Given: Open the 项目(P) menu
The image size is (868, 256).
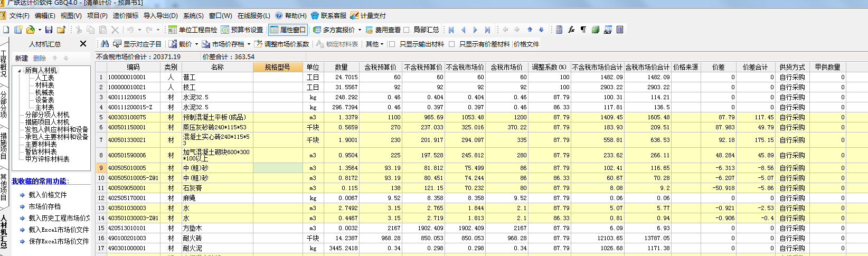Looking at the screenshot, I should click(x=97, y=15).
